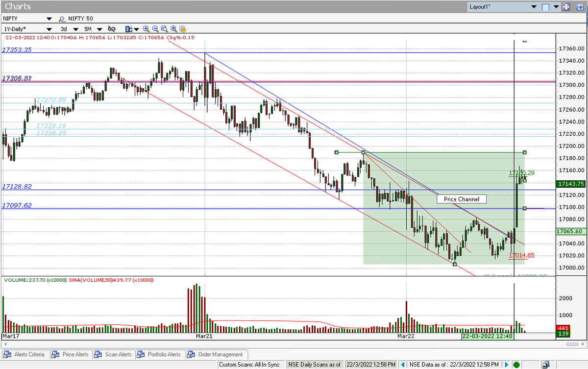The image size is (588, 369).
Task: Click the zoom in magnifier icon
Action: 146,29
